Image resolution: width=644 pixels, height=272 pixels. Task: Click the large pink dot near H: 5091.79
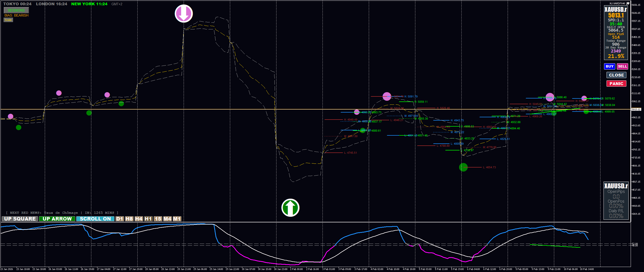coord(387,96)
